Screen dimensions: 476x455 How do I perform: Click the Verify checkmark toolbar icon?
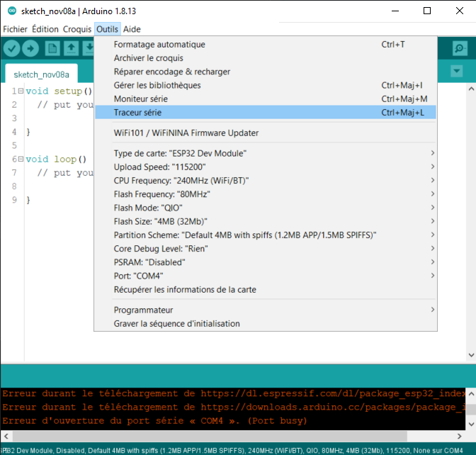(12, 48)
